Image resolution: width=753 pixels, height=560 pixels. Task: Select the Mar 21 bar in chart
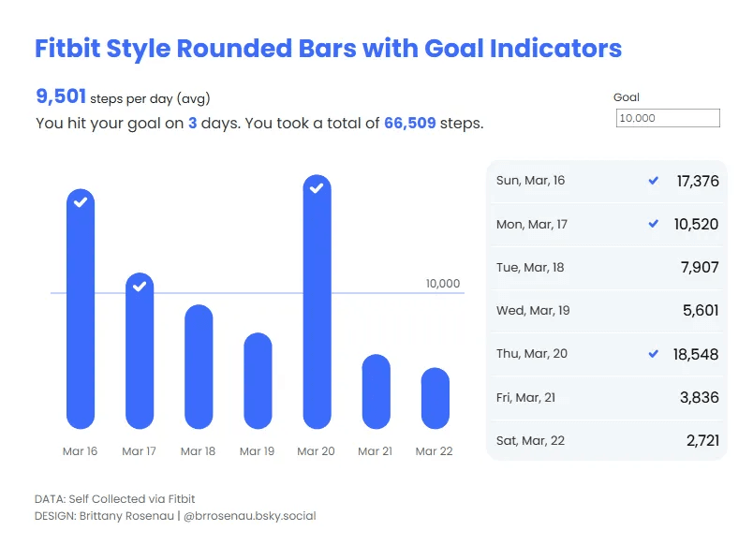tap(376, 391)
